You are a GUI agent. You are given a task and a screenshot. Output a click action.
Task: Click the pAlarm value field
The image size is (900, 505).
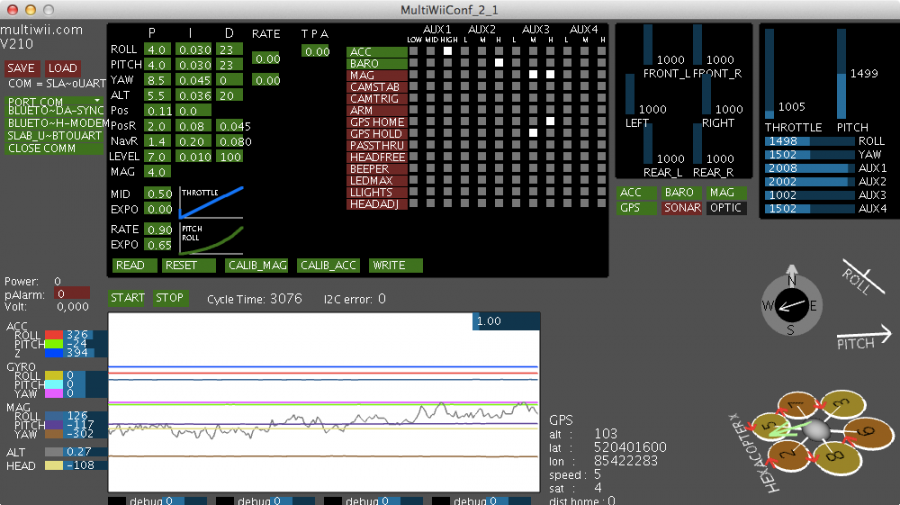tap(72, 294)
